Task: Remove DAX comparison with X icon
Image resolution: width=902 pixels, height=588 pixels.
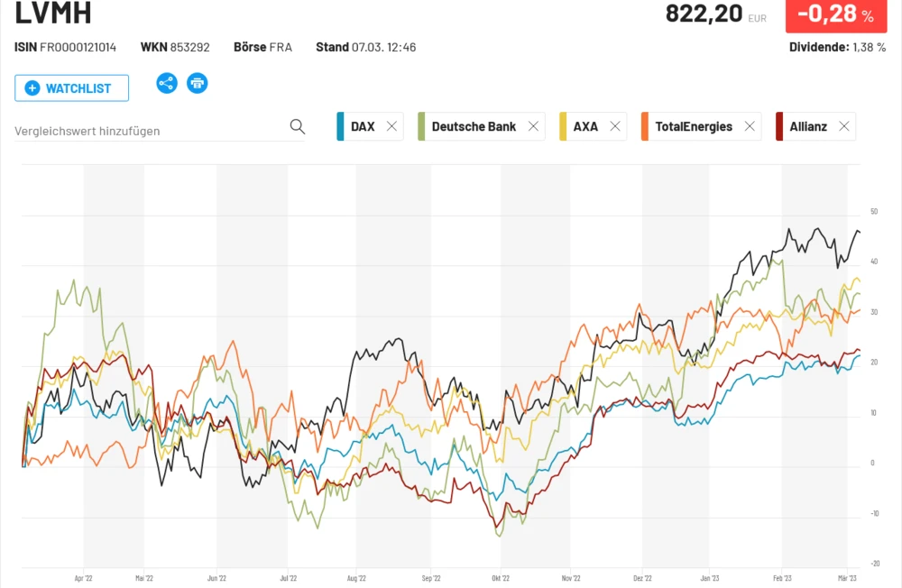Action: point(391,127)
